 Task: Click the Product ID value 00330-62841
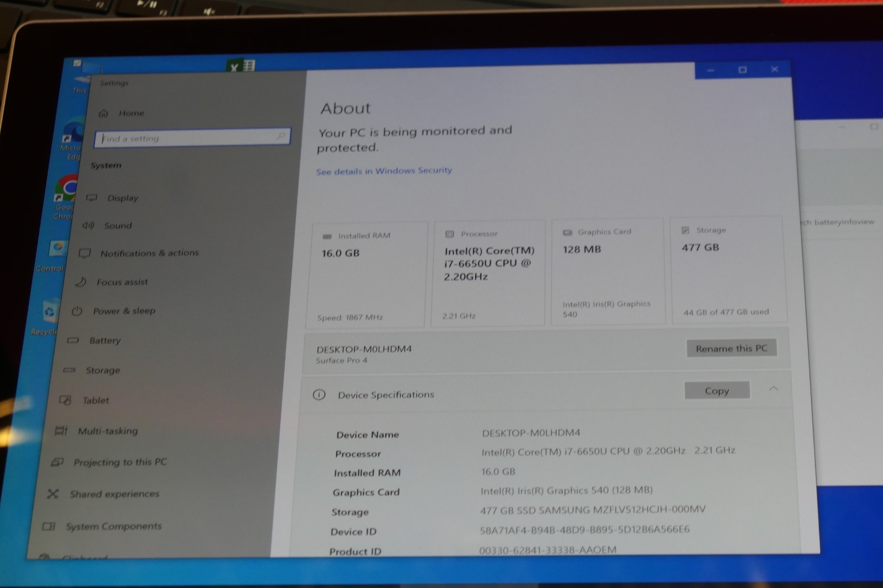point(548,550)
